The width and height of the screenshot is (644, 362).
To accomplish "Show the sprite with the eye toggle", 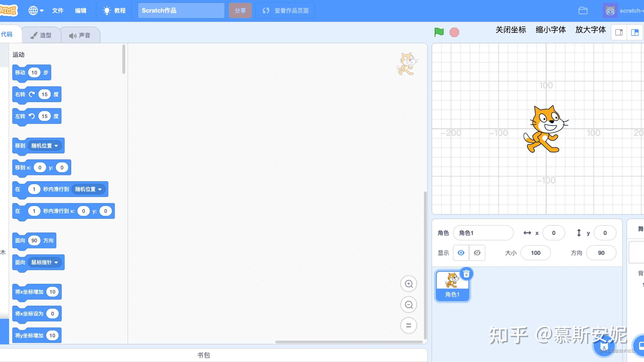I will (x=461, y=253).
